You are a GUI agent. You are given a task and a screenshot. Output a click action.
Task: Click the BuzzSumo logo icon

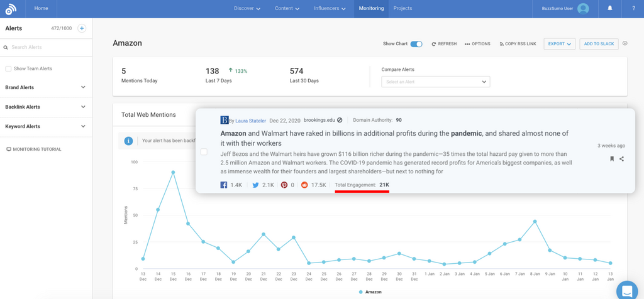11,9
